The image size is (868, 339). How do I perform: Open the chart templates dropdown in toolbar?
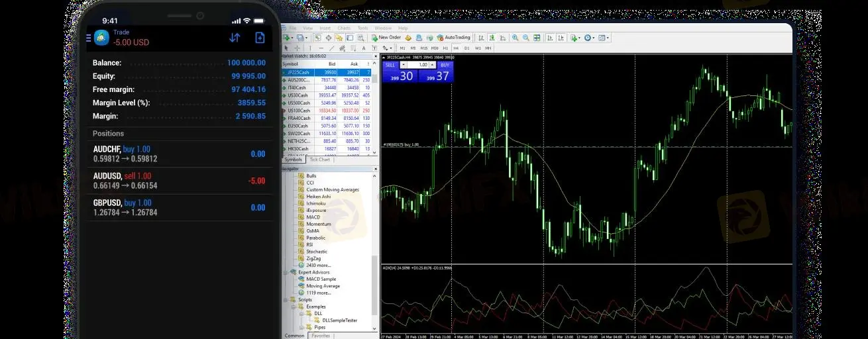[x=603, y=38]
